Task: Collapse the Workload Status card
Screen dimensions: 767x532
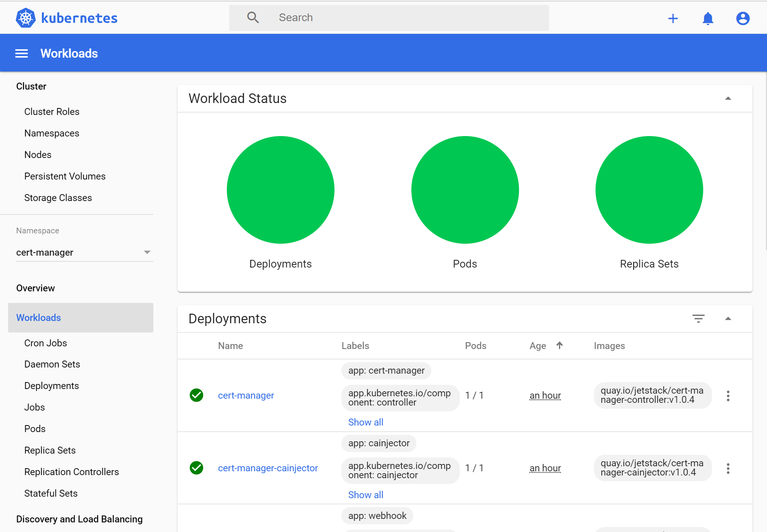Action: click(x=728, y=98)
